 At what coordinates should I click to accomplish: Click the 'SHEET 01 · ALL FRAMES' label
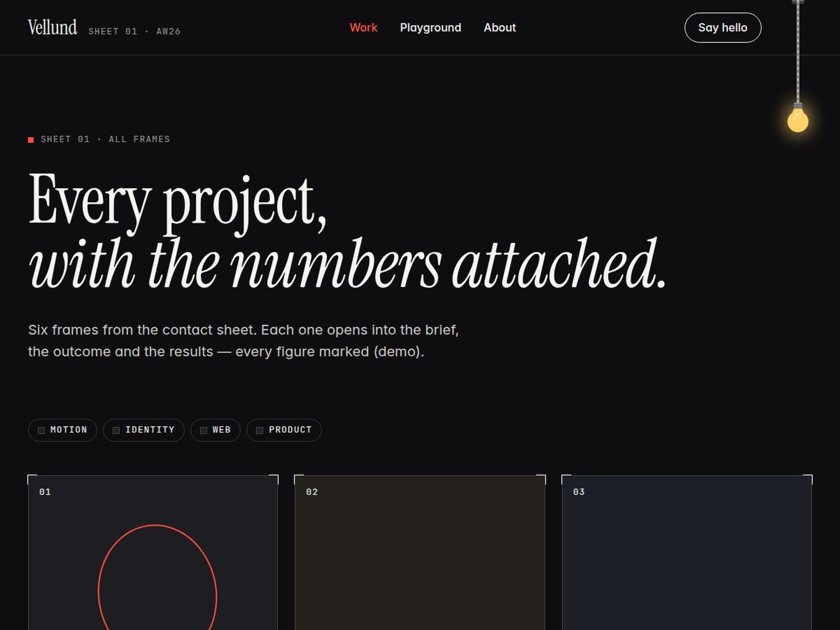click(x=106, y=139)
